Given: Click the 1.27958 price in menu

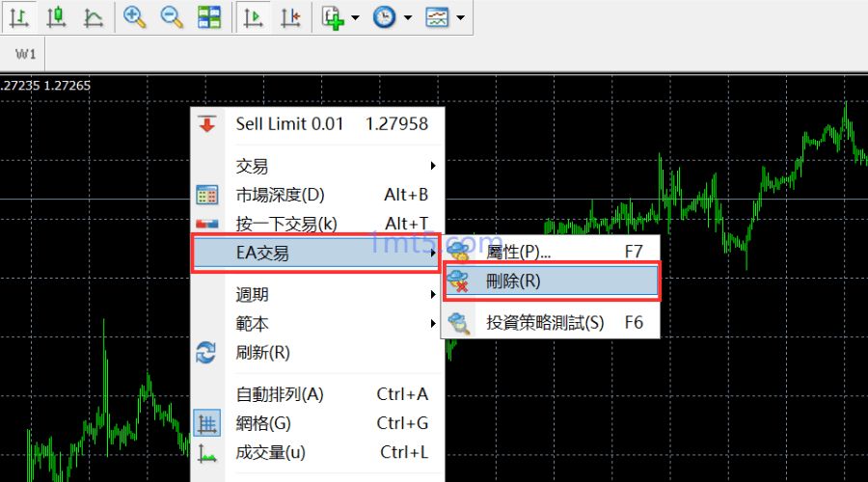Looking at the screenshot, I should point(396,123).
